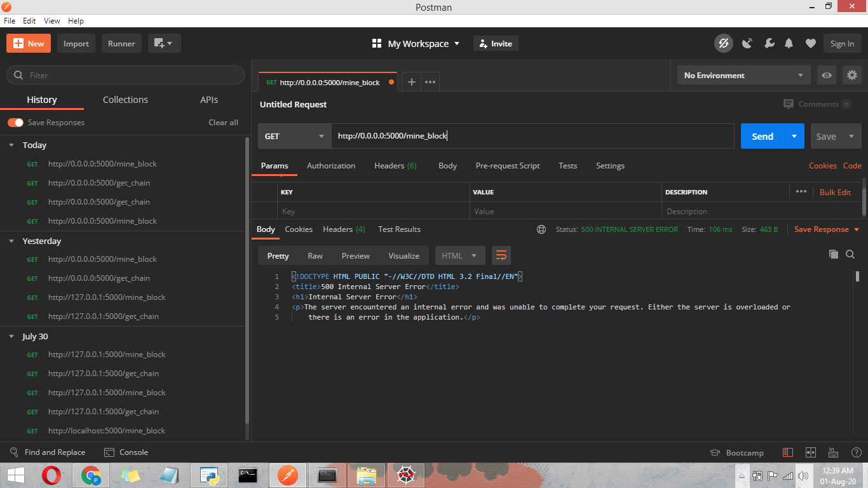The height and width of the screenshot is (488, 868).
Task: Click the settings wrench icon in header
Action: pos(769,43)
